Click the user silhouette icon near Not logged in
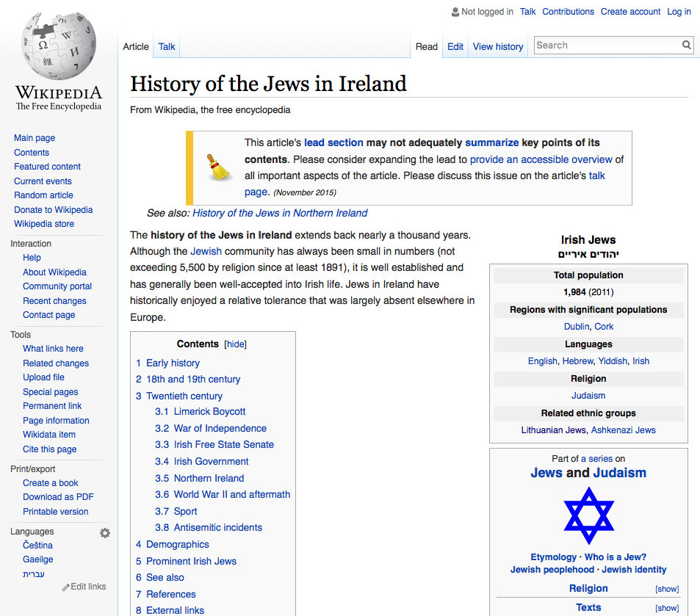The height and width of the screenshot is (616, 700). 453,12
